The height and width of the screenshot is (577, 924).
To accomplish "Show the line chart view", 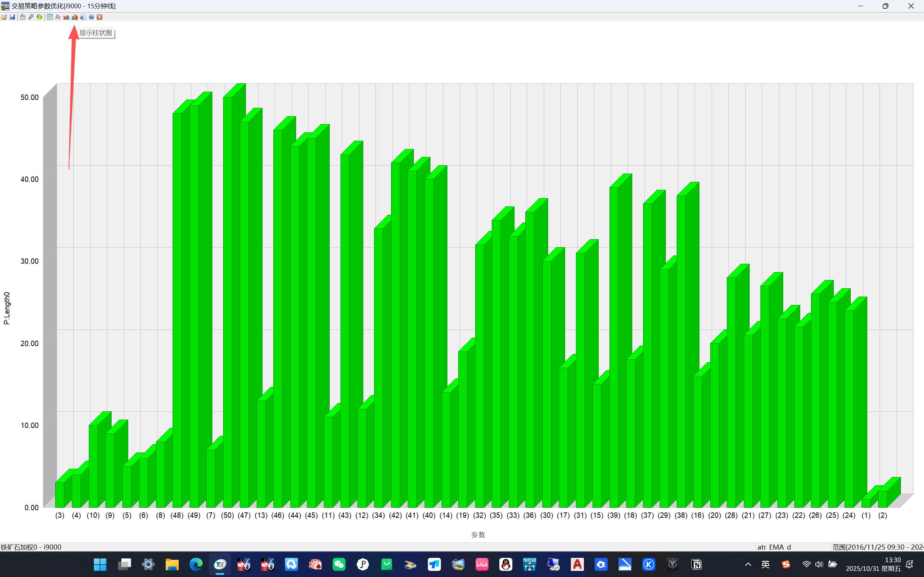I will click(x=58, y=17).
